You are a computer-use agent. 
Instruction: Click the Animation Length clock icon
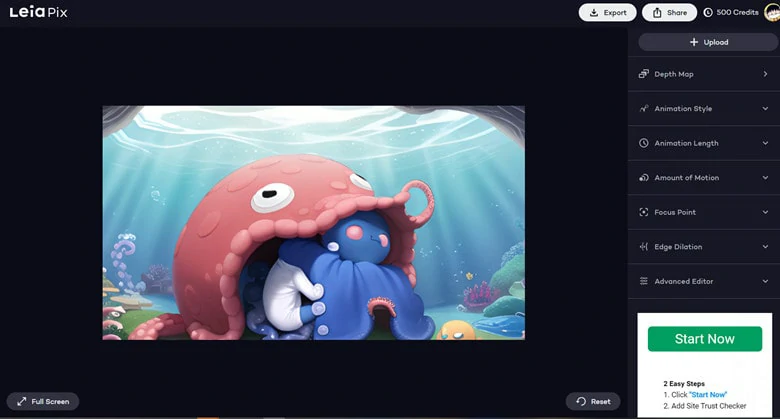pyautogui.click(x=644, y=143)
